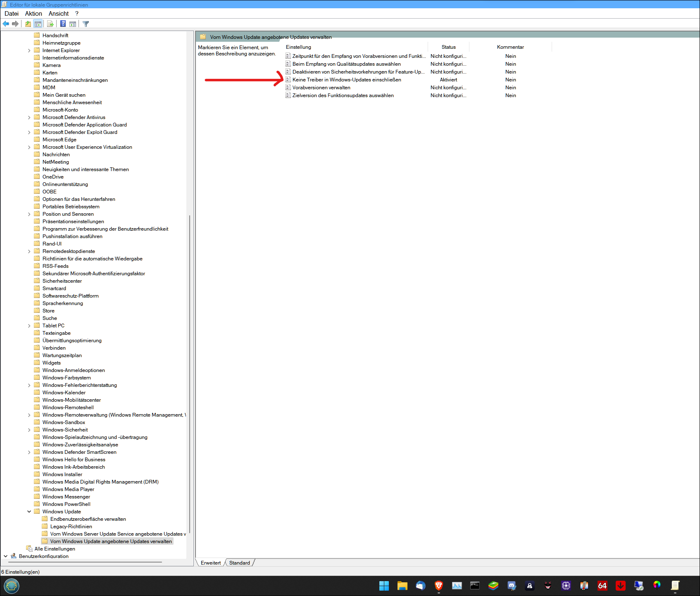Open File Explorer from the taskbar
700x596 pixels.
tap(402, 586)
